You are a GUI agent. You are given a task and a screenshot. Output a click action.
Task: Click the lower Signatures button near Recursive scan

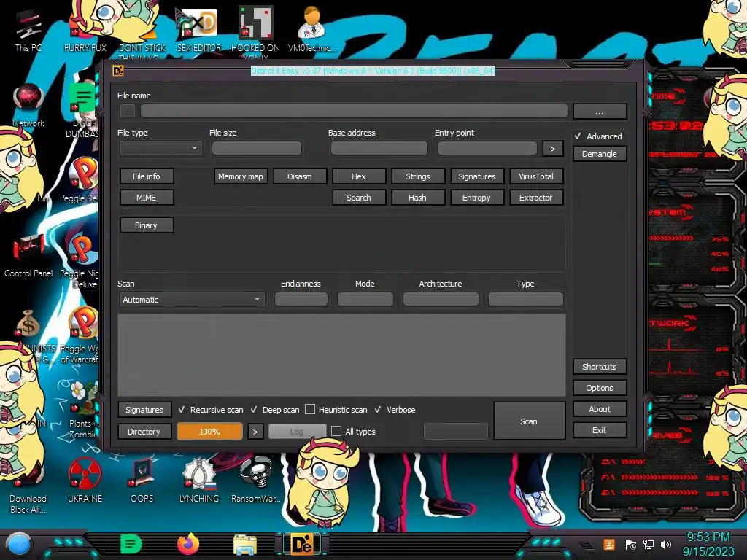(144, 410)
